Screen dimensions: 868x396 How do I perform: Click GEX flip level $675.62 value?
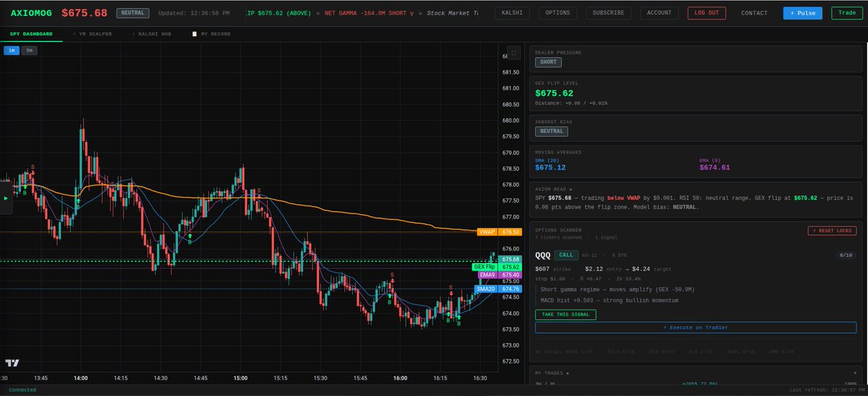[x=554, y=93]
